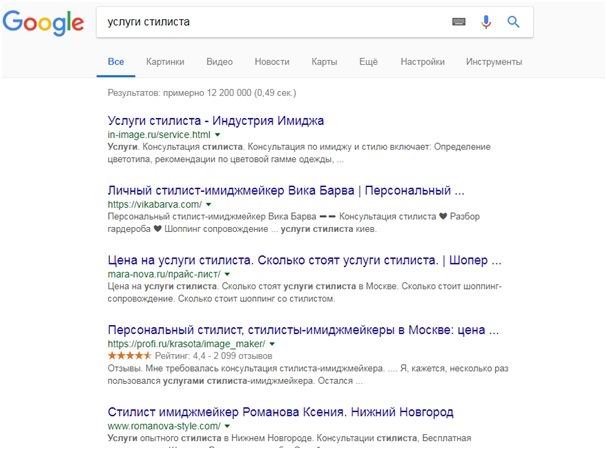Open the on-screen keyboard icon
607x450 pixels.
[x=459, y=21]
